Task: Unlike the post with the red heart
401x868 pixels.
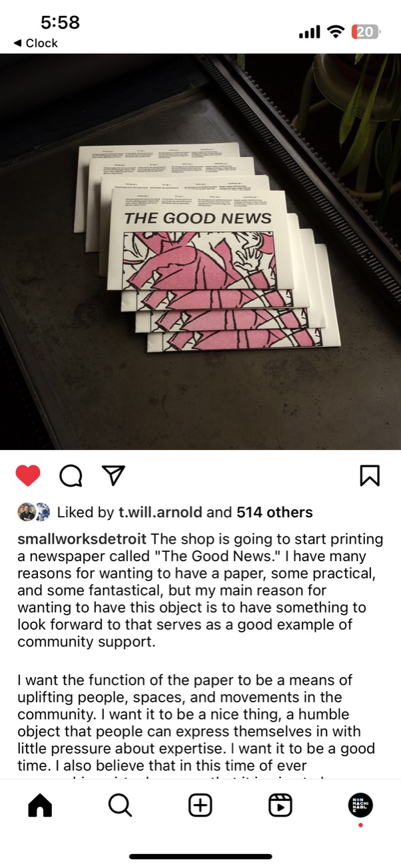Action: click(28, 475)
